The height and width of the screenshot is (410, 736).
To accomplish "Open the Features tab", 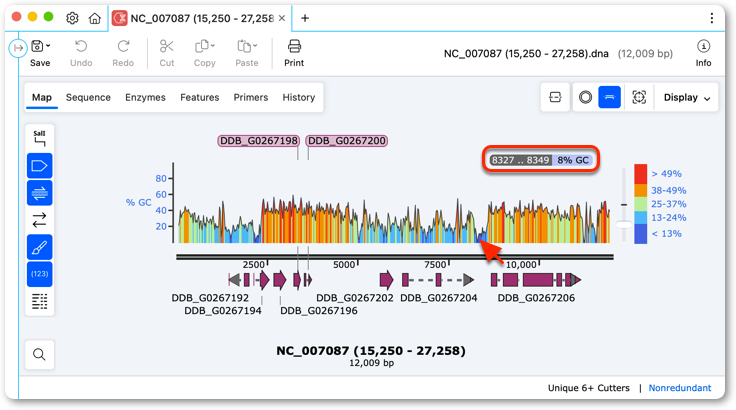I will point(199,97).
